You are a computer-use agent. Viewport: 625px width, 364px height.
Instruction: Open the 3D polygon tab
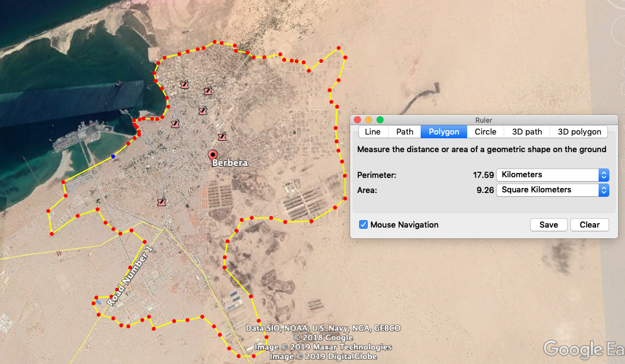pos(578,131)
